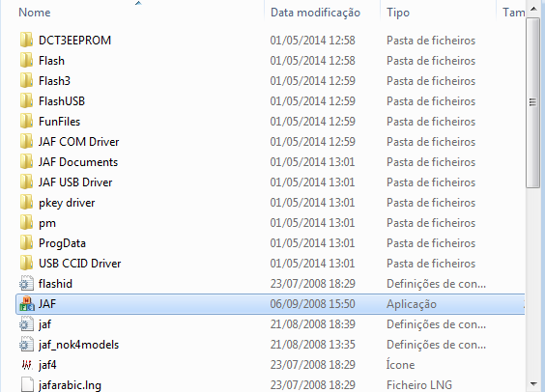Click the Ficheiro LNG type cell
Screen dimensions: 545x392
(x=419, y=384)
